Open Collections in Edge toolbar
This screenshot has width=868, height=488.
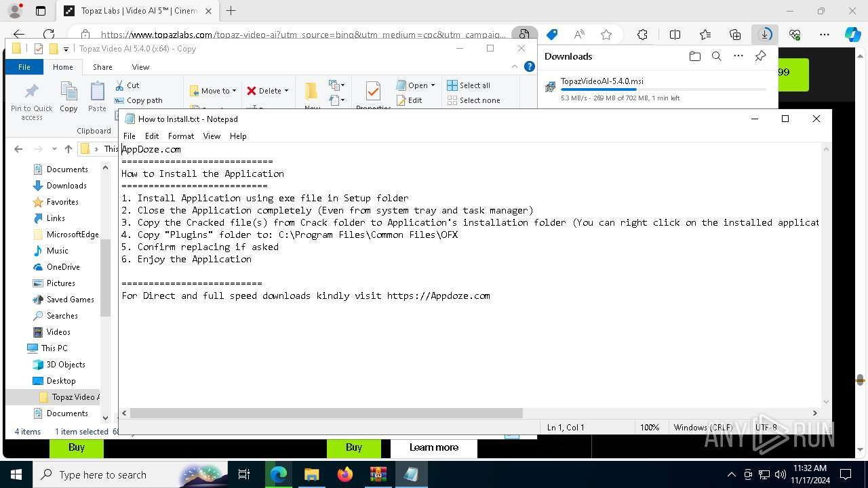[735, 35]
